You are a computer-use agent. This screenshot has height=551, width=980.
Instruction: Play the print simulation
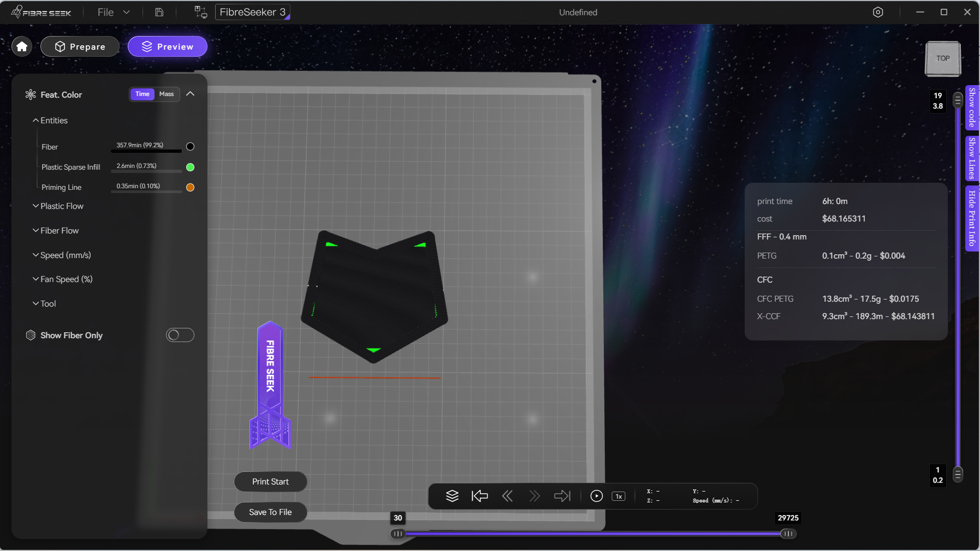point(597,496)
